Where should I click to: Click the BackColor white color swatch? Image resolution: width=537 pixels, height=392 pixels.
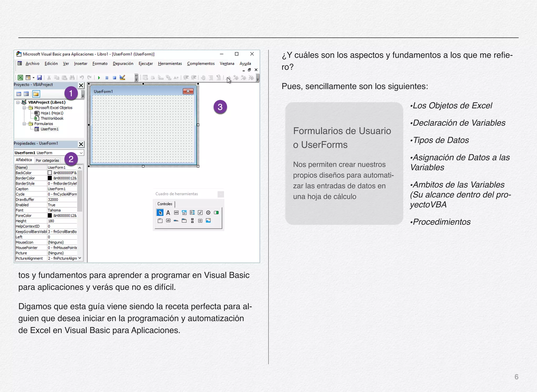pos(50,173)
